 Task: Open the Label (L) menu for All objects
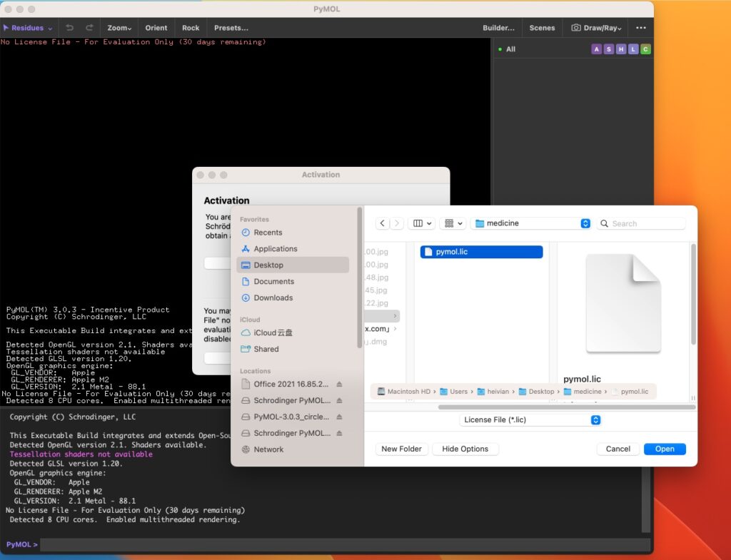click(x=632, y=49)
